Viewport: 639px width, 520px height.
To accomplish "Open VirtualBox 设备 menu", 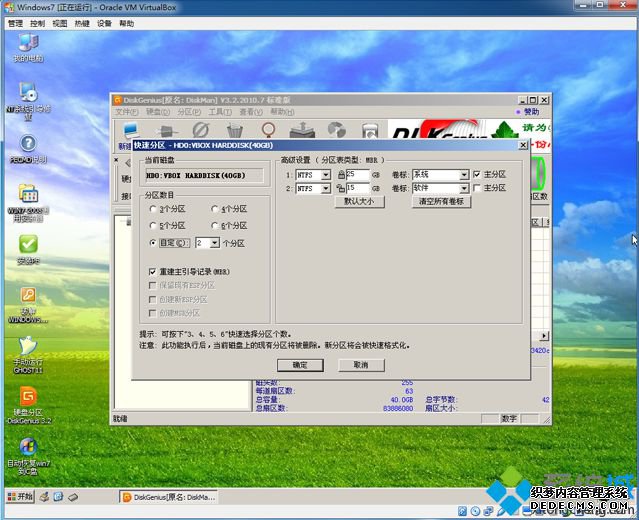I will tap(104, 24).
